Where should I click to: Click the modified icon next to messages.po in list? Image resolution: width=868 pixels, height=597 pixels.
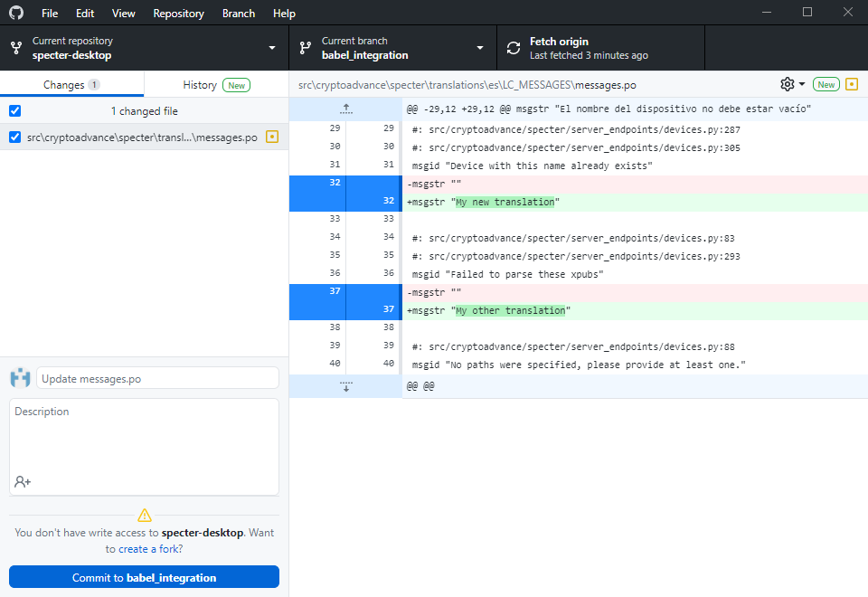tap(272, 137)
